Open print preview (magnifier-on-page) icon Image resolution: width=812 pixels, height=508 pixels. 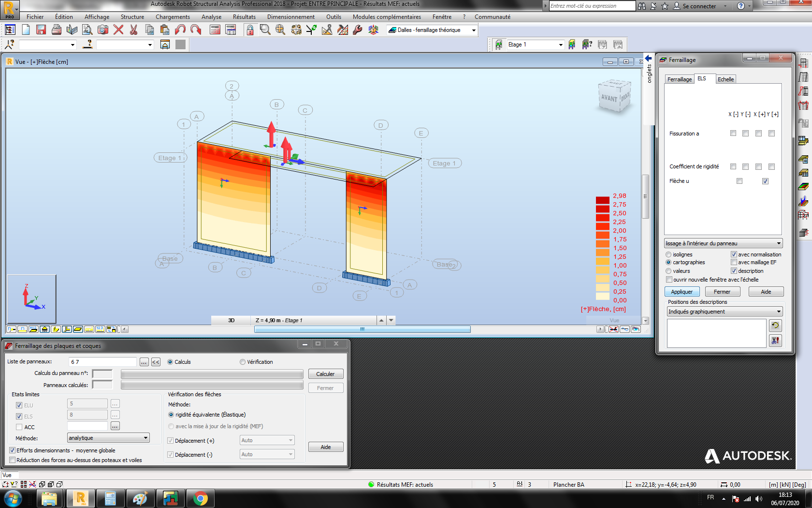(87, 30)
